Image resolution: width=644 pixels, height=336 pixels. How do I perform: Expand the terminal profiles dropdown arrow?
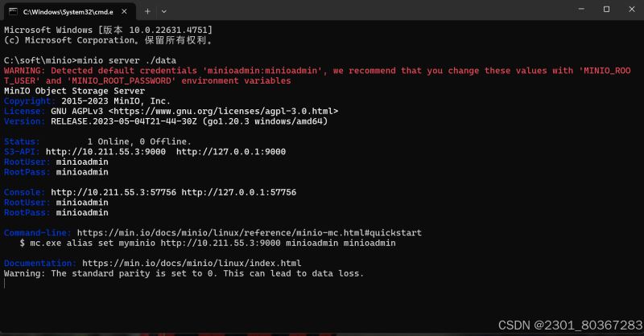(x=164, y=11)
